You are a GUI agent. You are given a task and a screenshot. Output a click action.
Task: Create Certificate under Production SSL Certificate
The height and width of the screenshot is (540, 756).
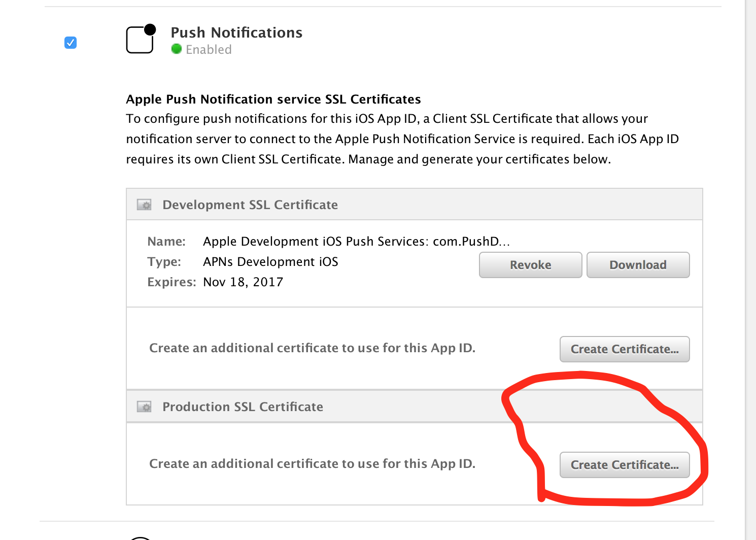tap(624, 465)
